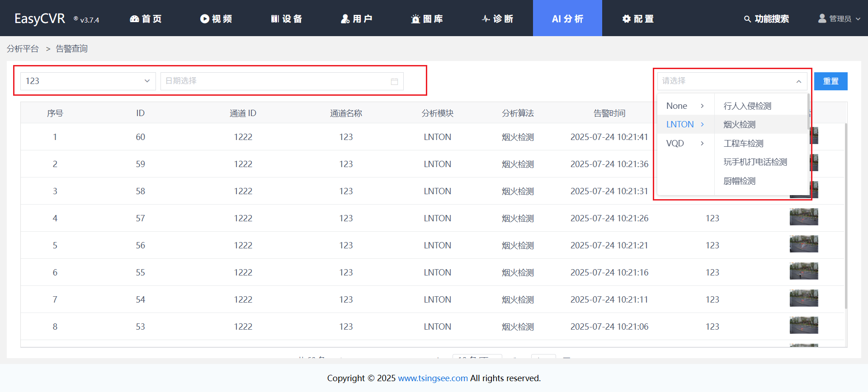Open the www.tsingsee.com footer link
Image resolution: width=868 pixels, height=392 pixels.
(x=433, y=378)
